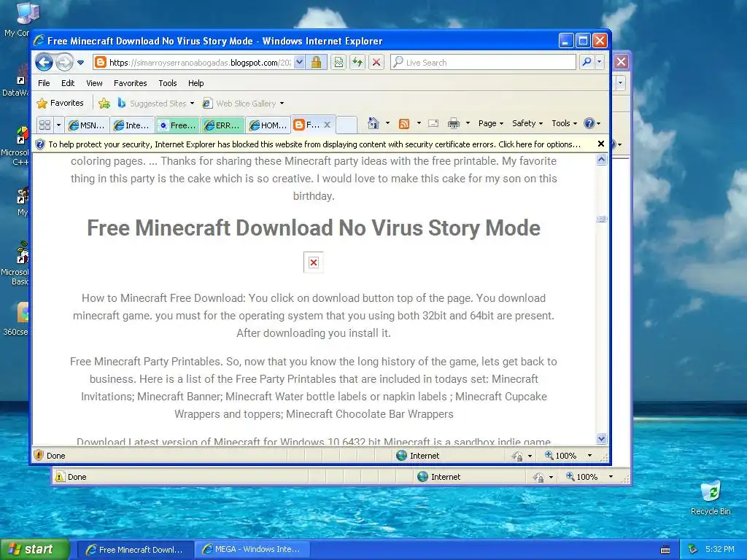Viewport: 747px width, 560px height.
Task: Click the Add to Favorites Bar icon
Action: (x=104, y=103)
